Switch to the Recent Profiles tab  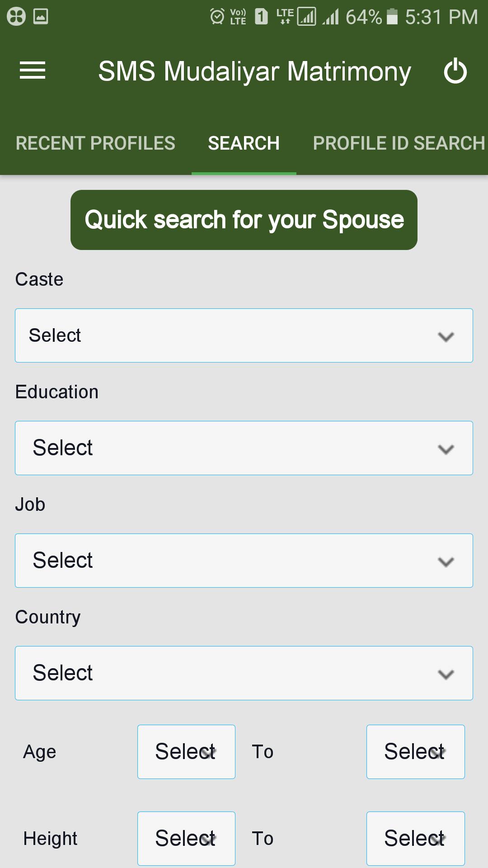click(95, 143)
